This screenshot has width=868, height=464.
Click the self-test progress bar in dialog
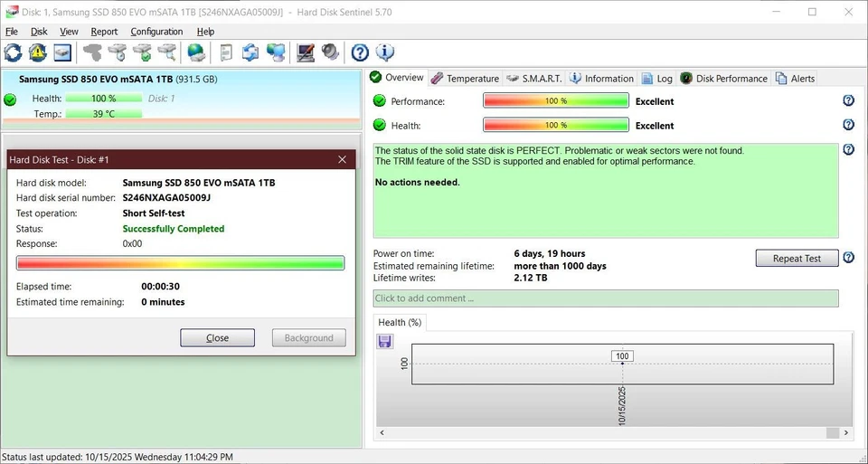click(181, 263)
